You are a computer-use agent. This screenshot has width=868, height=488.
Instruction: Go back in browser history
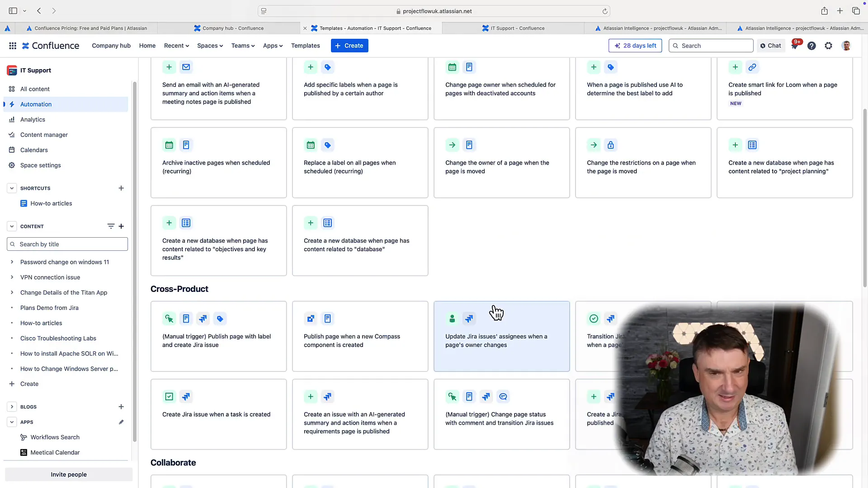click(x=39, y=11)
